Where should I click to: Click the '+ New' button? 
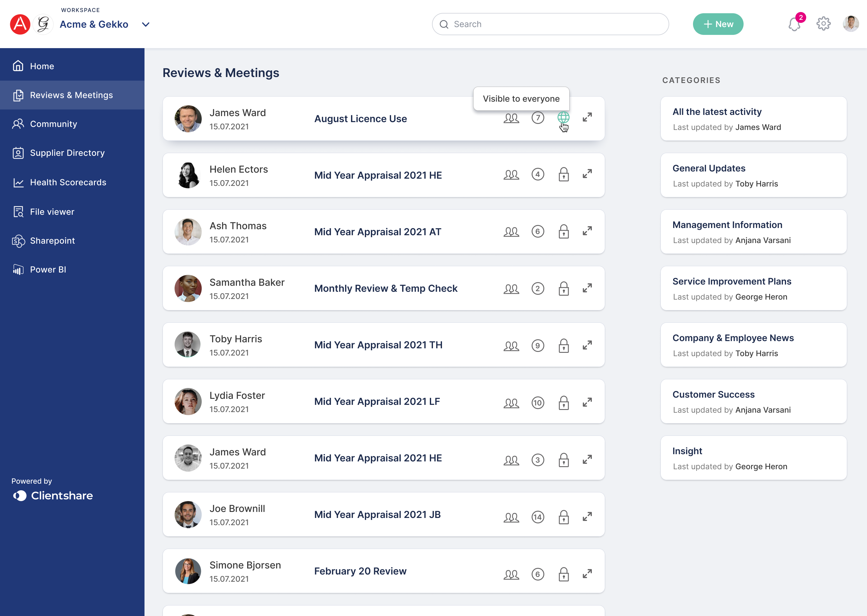(719, 24)
